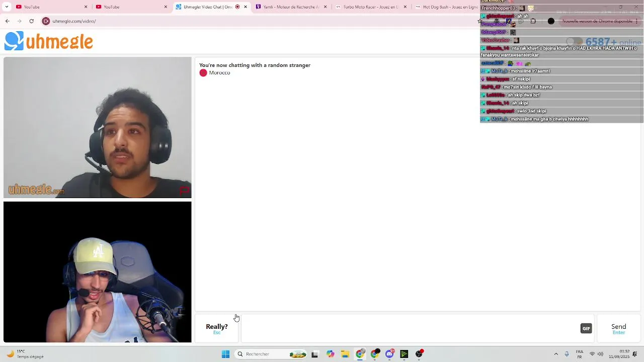Screen dimensions: 644x362
Task: Switch to the Turbo Moto Racer tab
Action: (x=371, y=7)
